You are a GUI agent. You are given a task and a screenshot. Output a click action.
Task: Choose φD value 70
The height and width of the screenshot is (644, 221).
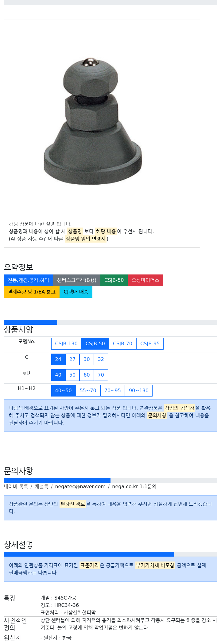(101, 375)
